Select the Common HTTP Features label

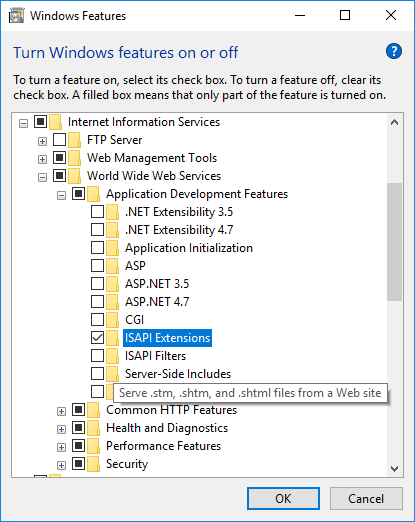tap(171, 410)
